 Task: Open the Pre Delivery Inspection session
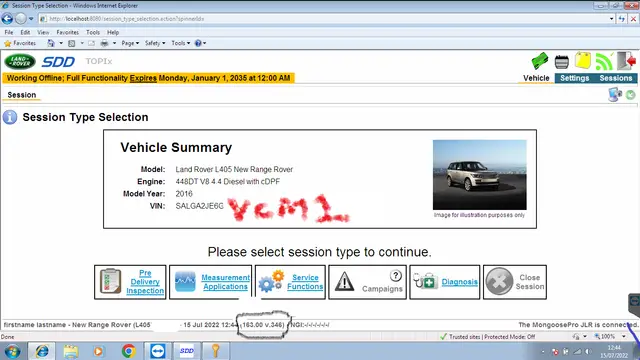[130, 282]
